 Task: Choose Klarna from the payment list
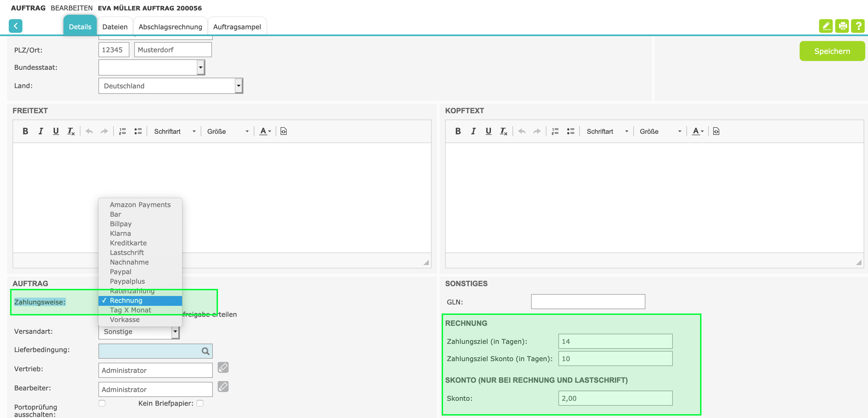pyautogui.click(x=140, y=233)
